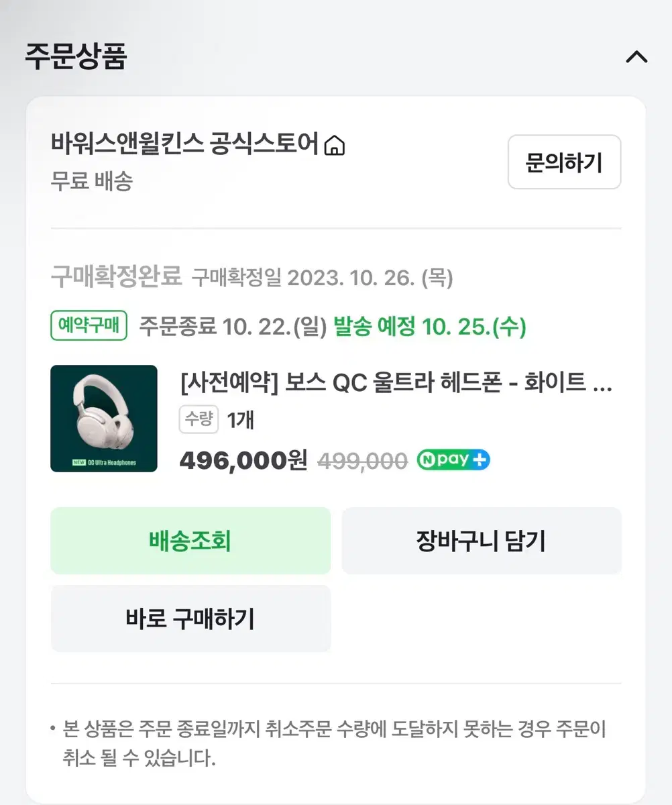
Task: Tap the crossed-out 499,000 original price
Action: 362,461
